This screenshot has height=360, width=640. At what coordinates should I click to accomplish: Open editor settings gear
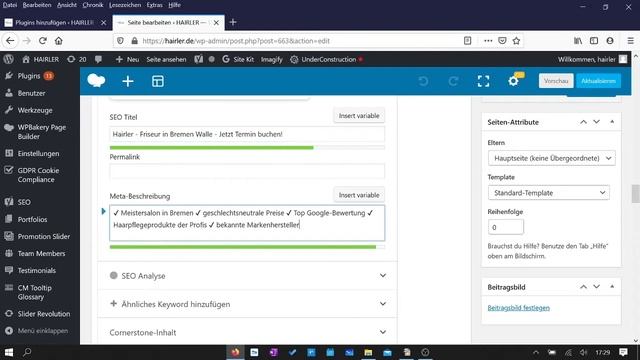pyautogui.click(x=513, y=81)
